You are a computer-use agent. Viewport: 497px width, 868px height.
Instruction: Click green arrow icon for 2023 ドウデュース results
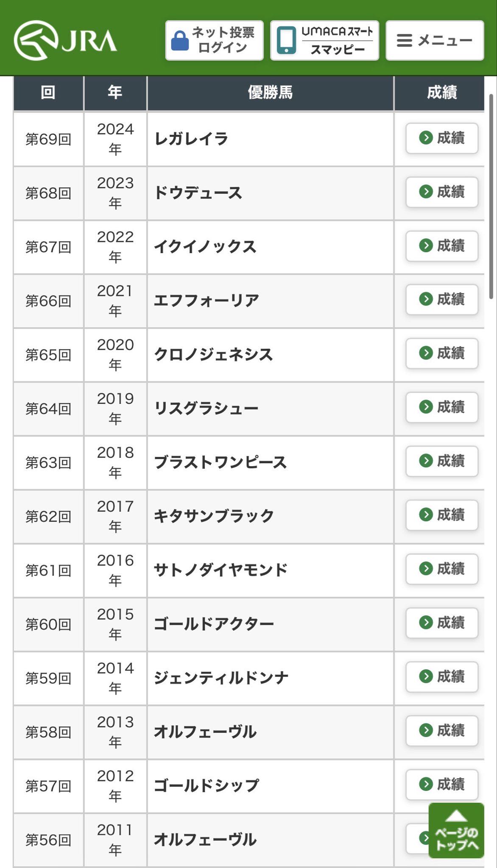point(426,192)
